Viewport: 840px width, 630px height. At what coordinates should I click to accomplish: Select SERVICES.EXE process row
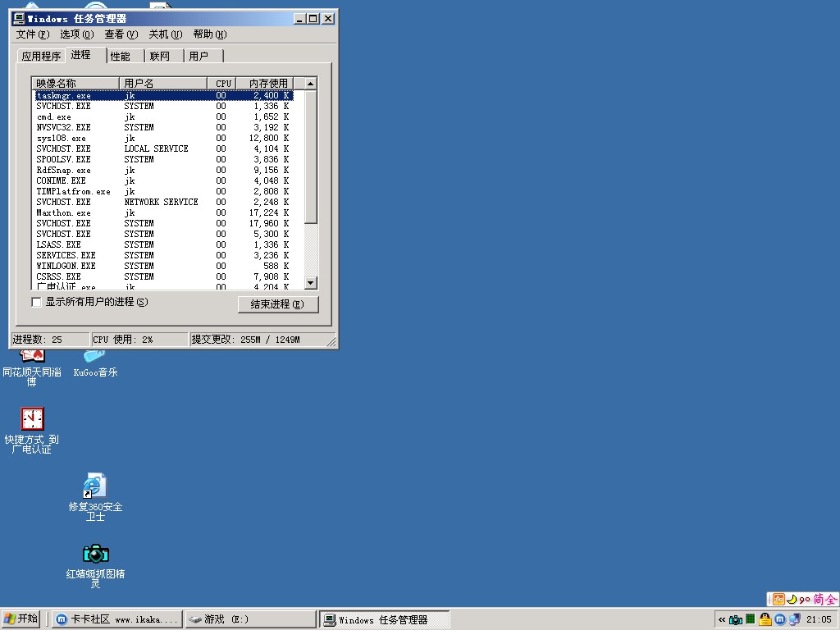pos(164,256)
